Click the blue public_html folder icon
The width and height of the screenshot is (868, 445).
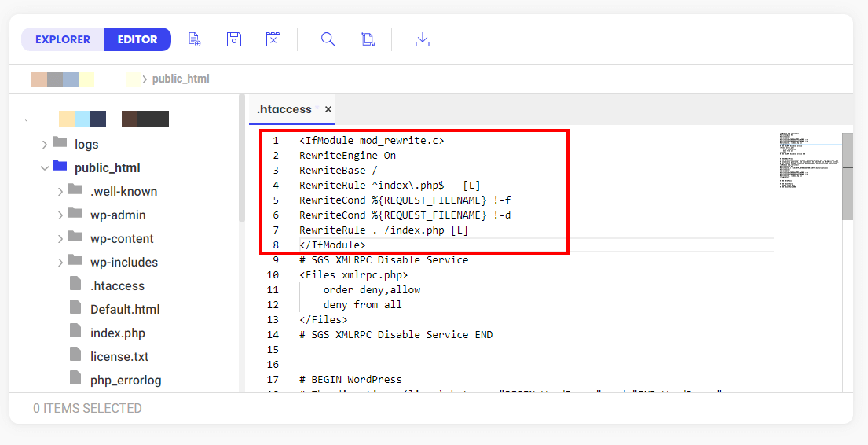60,167
